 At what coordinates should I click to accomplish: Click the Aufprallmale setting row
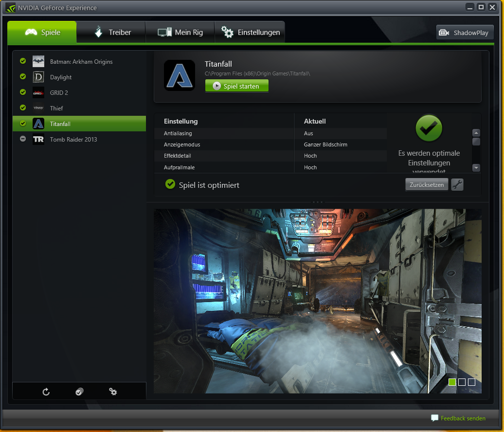(x=270, y=167)
